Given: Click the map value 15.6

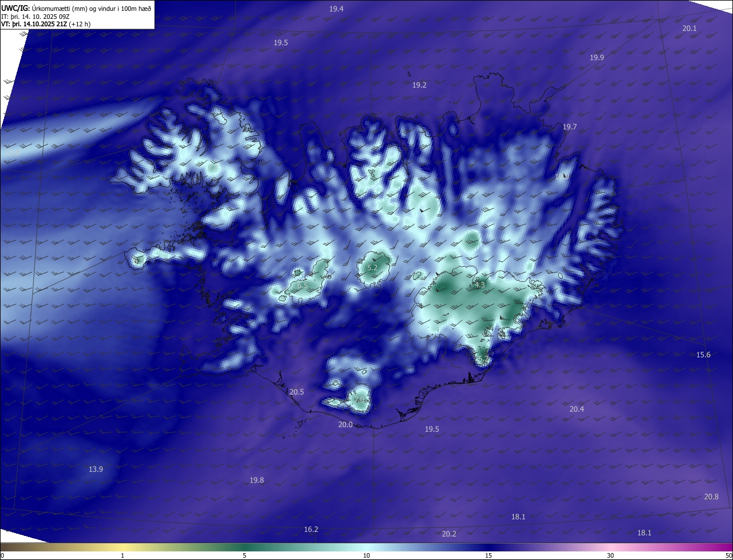Looking at the screenshot, I should (703, 355).
